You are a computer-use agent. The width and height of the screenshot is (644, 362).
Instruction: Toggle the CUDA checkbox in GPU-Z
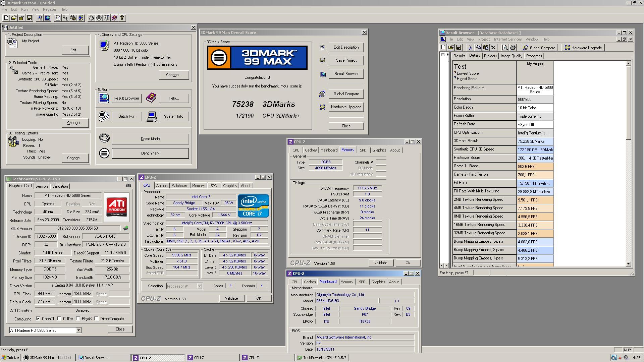pyautogui.click(x=59, y=319)
